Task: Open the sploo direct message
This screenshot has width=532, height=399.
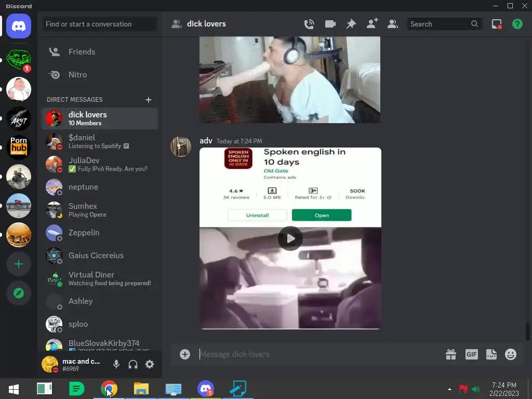Action: [100, 324]
